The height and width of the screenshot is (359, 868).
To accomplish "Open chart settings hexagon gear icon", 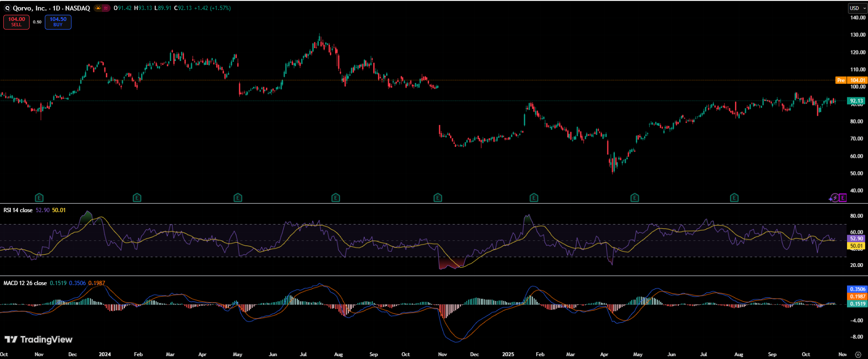I will tap(858, 354).
